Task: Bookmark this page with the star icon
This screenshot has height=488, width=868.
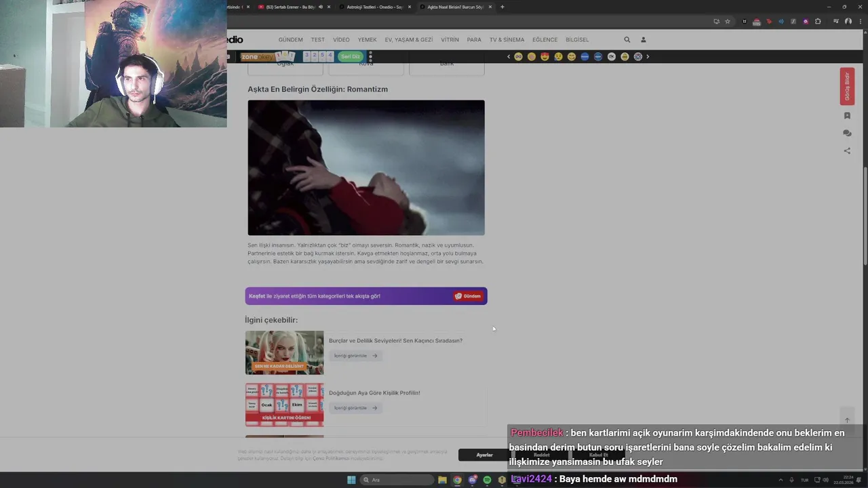Action: 728,21
